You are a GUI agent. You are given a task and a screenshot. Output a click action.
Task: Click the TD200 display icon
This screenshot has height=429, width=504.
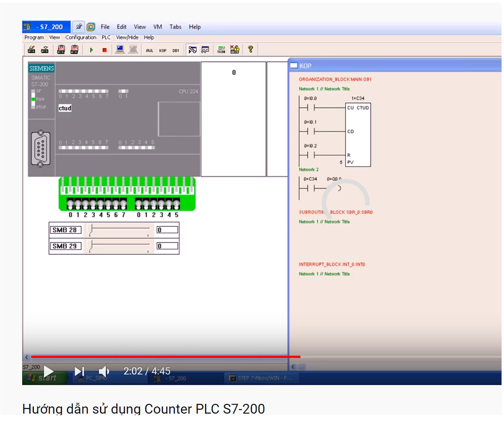pos(221,50)
